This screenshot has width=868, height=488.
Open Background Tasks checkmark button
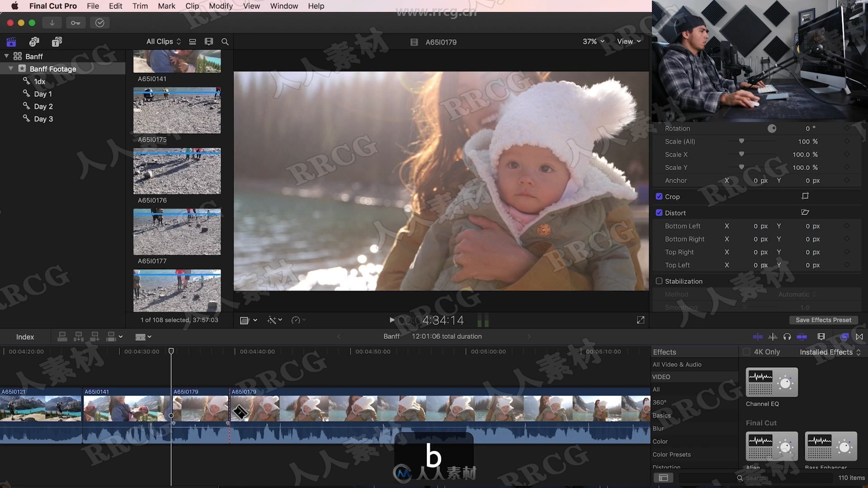coord(100,23)
